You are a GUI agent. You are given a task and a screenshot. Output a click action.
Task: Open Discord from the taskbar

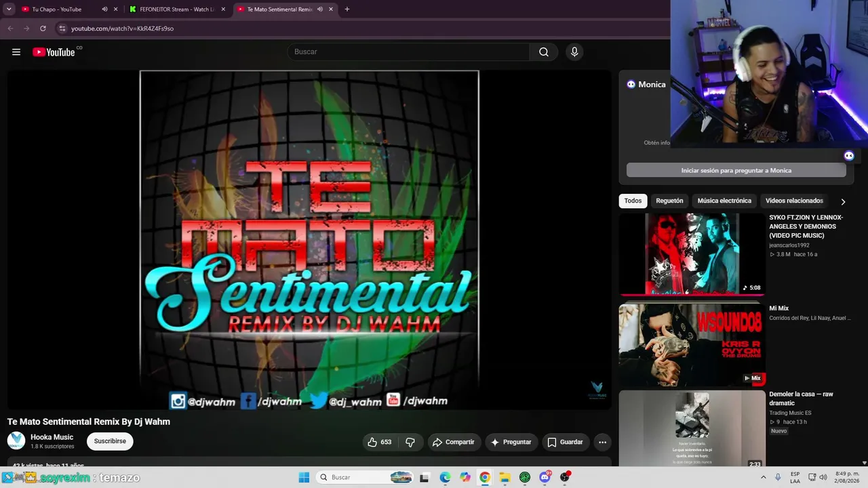pyautogui.click(x=545, y=477)
